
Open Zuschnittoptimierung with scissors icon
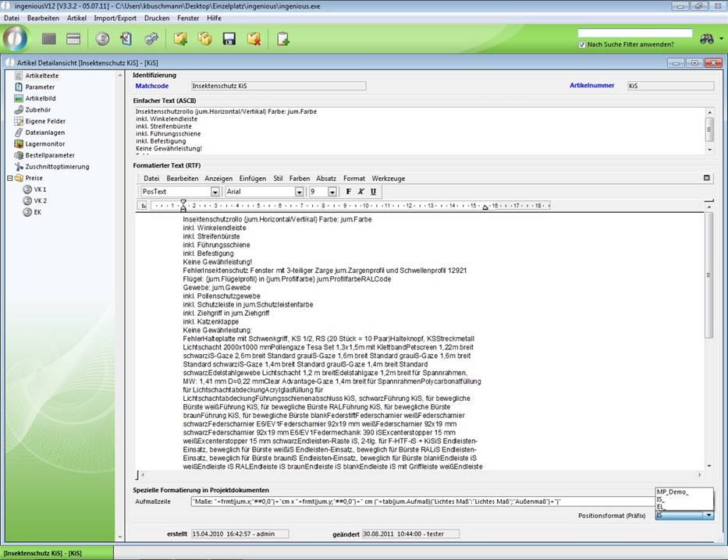point(56,166)
